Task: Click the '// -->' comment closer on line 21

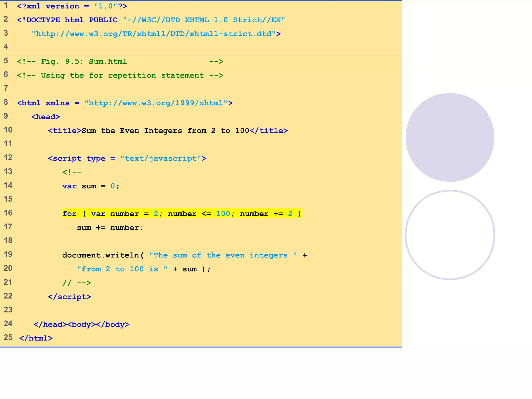Action: 77,283
